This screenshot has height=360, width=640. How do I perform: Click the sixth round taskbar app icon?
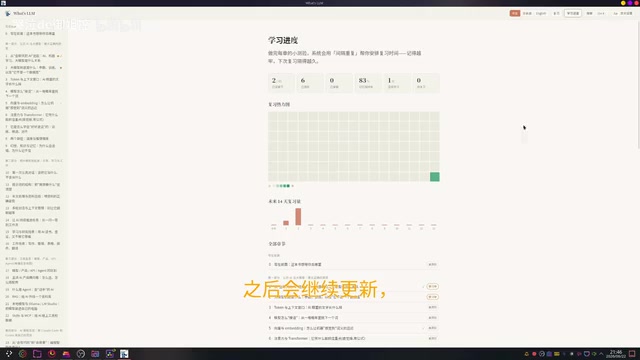pyautogui.click(x=81, y=354)
